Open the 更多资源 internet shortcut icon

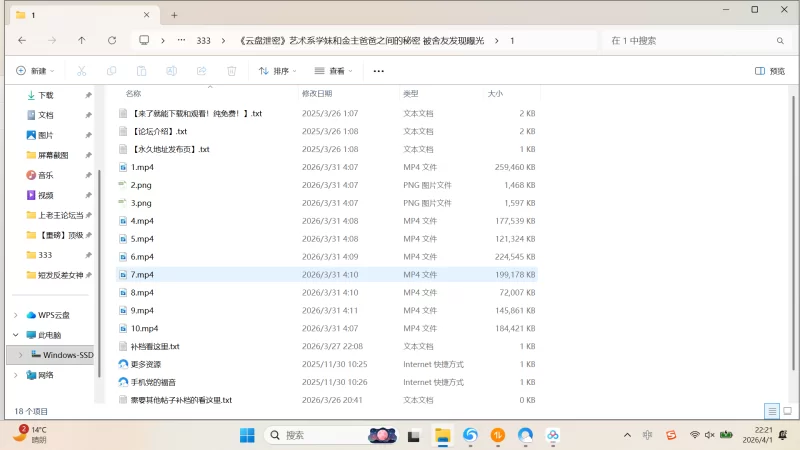pos(123,365)
